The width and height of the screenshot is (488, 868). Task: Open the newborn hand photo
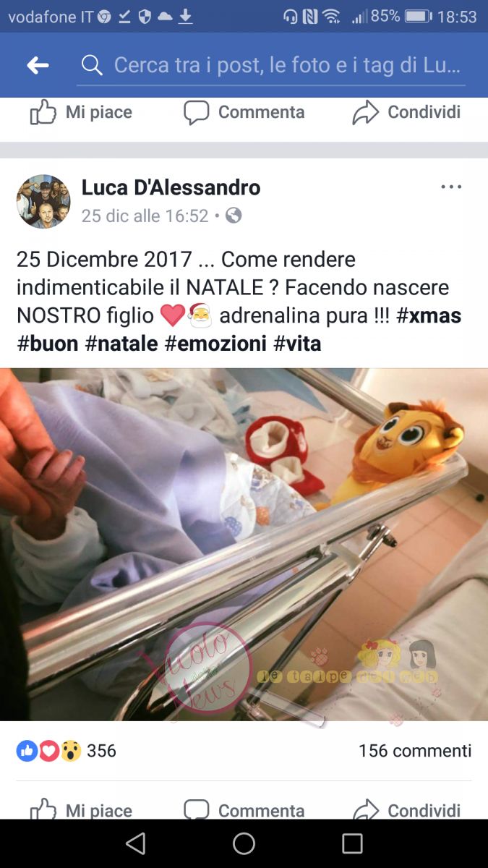coord(244,545)
